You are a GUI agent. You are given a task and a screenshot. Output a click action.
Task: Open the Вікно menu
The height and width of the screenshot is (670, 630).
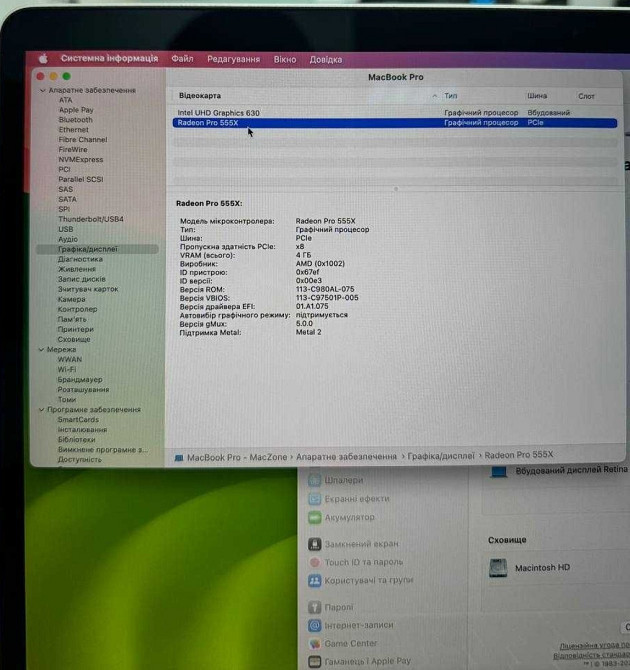pyautogui.click(x=285, y=59)
